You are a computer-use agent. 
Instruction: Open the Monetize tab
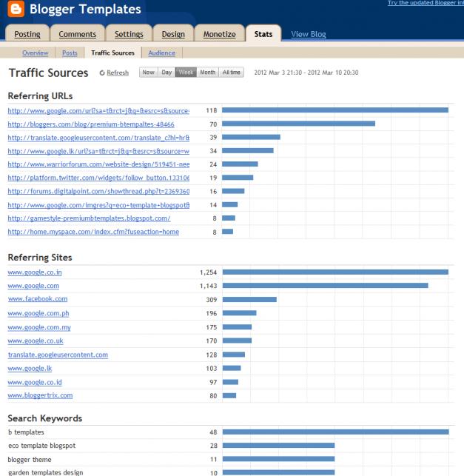219,34
